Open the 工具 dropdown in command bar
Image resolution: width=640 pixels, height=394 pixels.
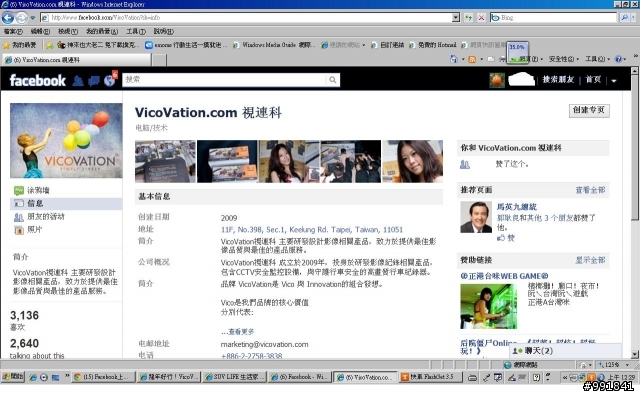(597, 59)
